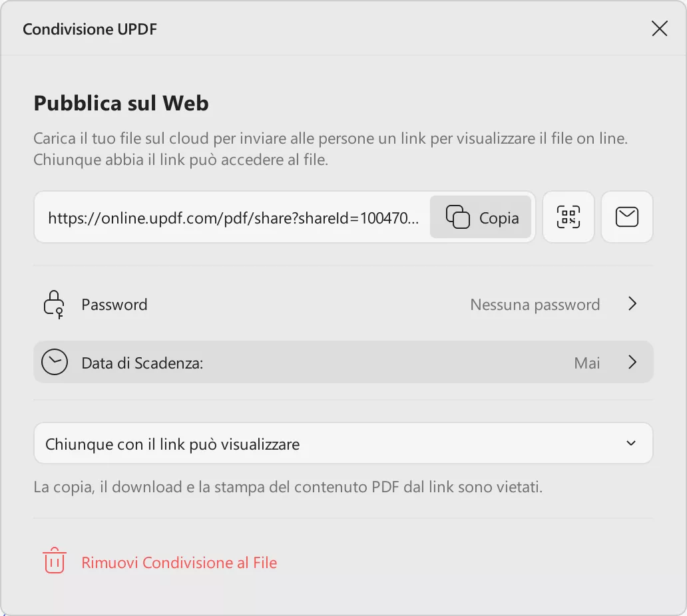Viewport: 687px width, 616px height.
Task: Open the permission dropdown arrow
Action: (634, 443)
